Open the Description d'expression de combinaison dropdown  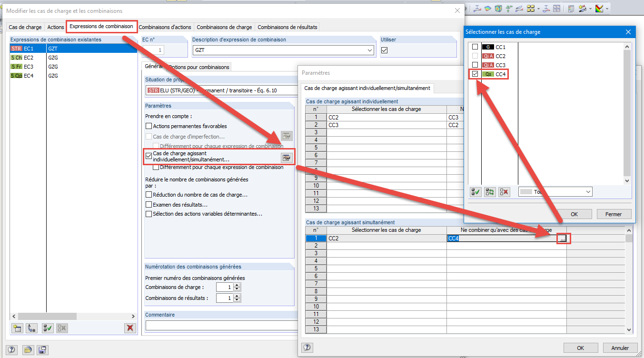point(370,50)
